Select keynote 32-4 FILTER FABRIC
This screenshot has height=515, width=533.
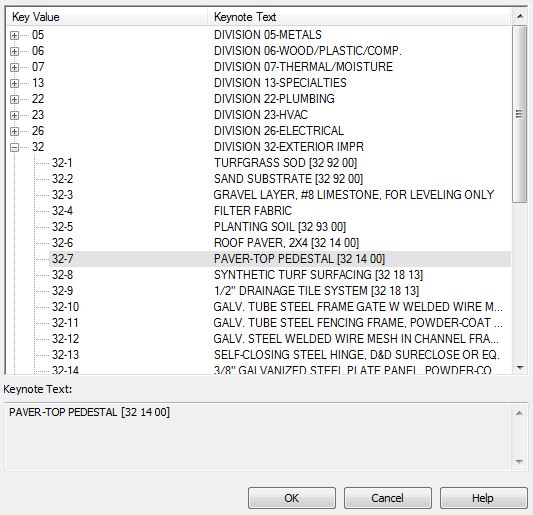[x=280, y=211]
